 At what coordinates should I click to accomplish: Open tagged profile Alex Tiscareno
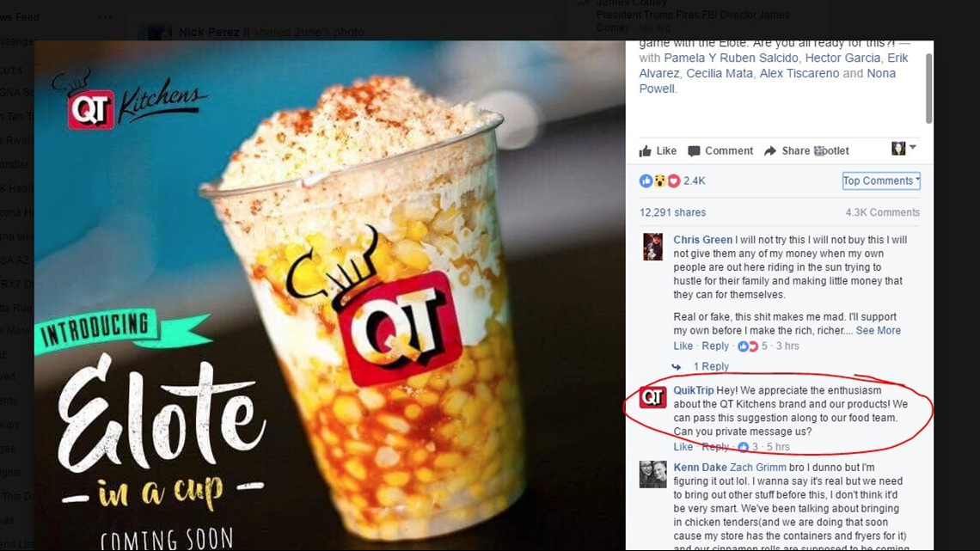click(799, 73)
